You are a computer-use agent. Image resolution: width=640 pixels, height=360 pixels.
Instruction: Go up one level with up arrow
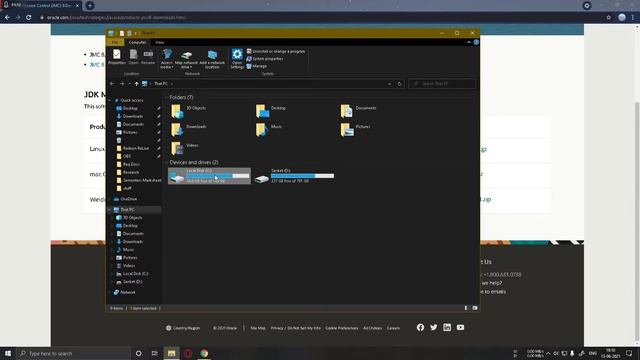136,84
